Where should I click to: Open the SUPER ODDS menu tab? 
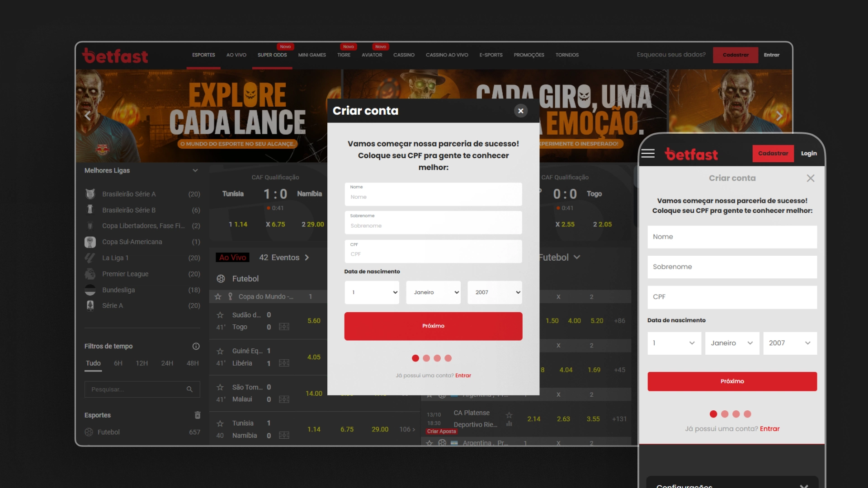[x=272, y=55]
